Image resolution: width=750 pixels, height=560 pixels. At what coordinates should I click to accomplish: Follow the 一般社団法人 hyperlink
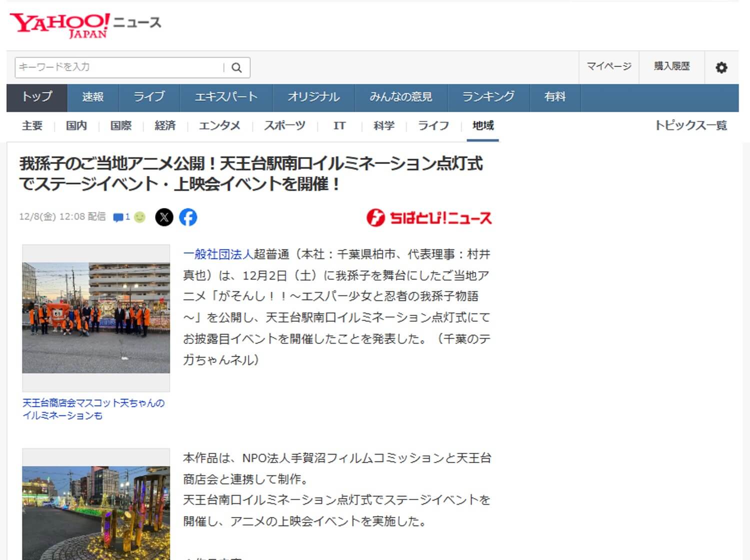(x=218, y=254)
